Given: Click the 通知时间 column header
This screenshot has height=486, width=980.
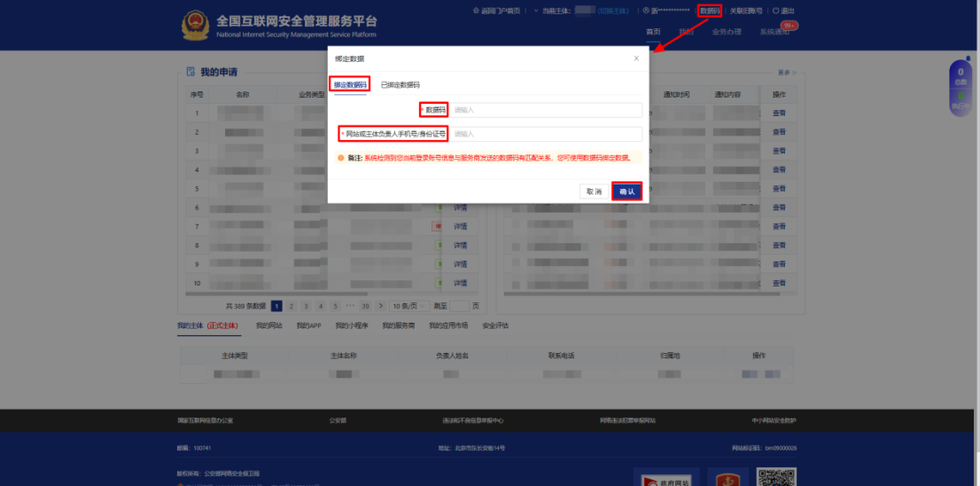Looking at the screenshot, I should coord(675,94).
